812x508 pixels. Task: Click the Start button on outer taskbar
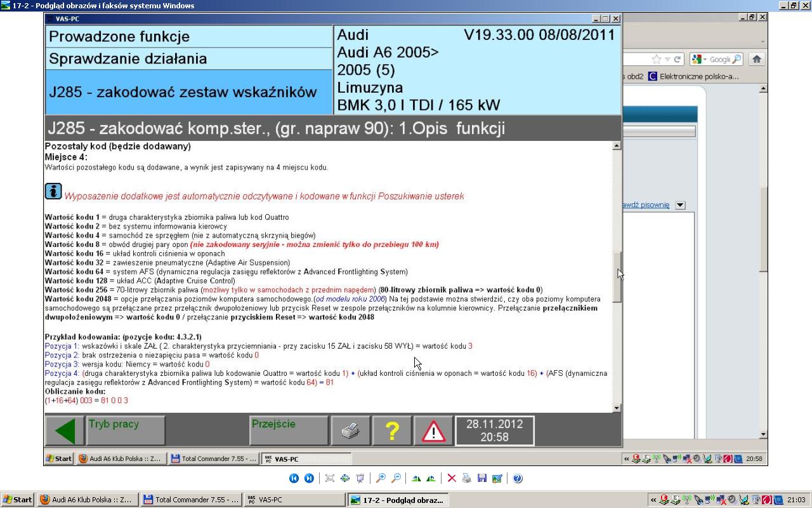coord(17,500)
